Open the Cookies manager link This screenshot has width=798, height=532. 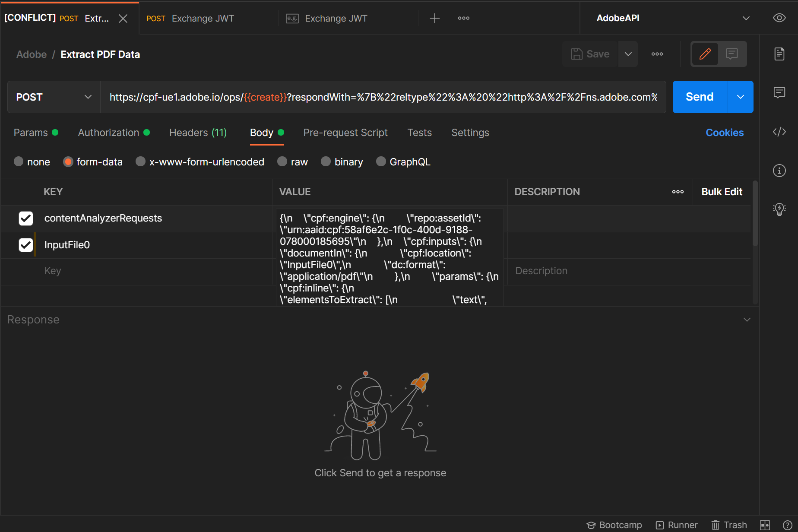coord(725,132)
